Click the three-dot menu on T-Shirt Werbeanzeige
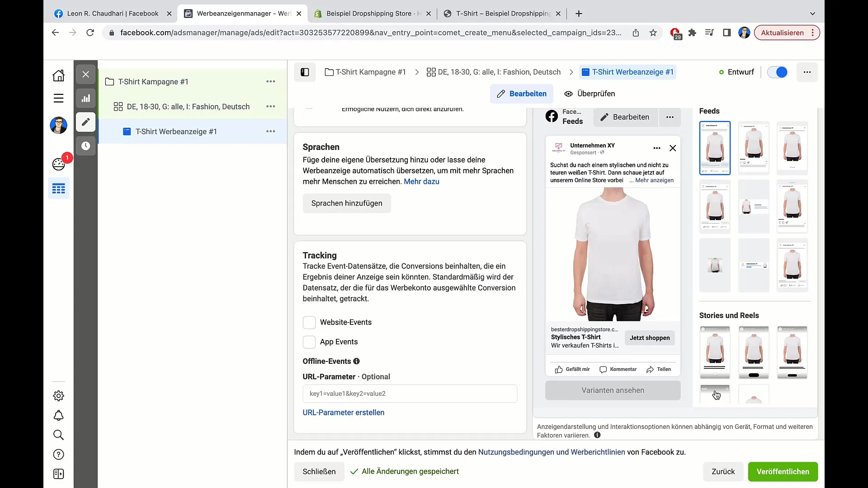868x488 pixels. [x=271, y=131]
